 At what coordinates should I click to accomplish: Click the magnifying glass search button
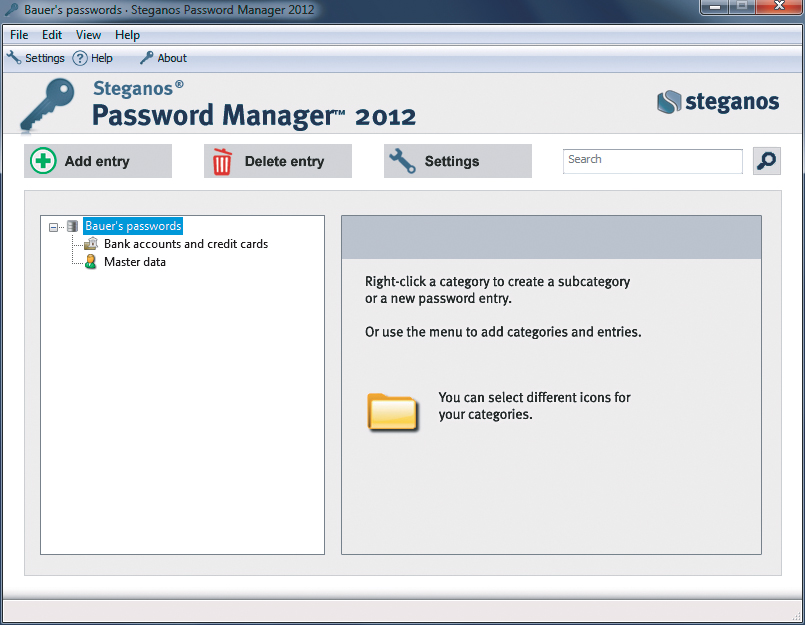point(766,161)
